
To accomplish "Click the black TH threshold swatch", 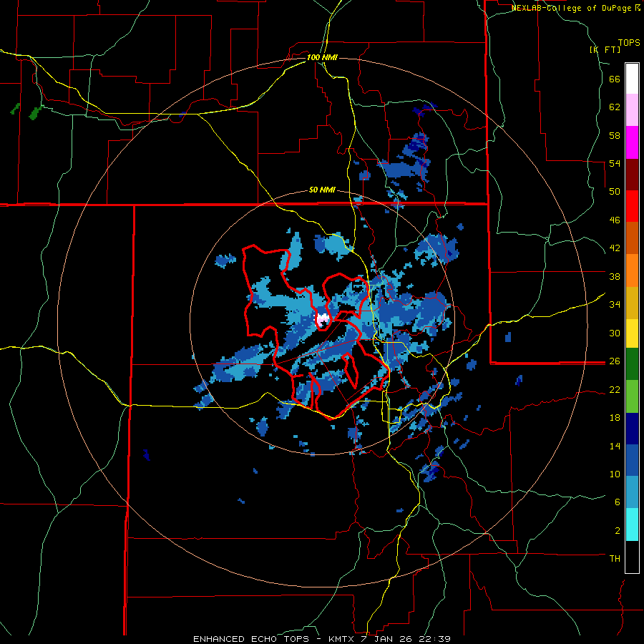I will [632, 557].
